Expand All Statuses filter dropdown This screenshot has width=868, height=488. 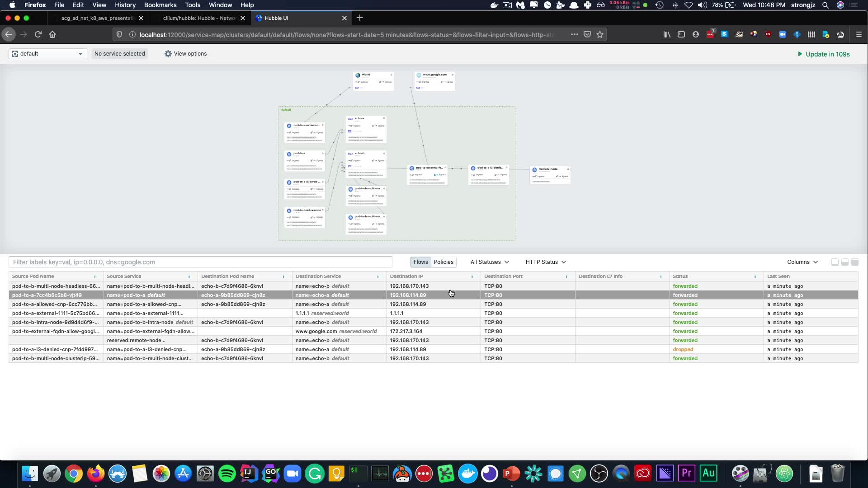coord(490,262)
